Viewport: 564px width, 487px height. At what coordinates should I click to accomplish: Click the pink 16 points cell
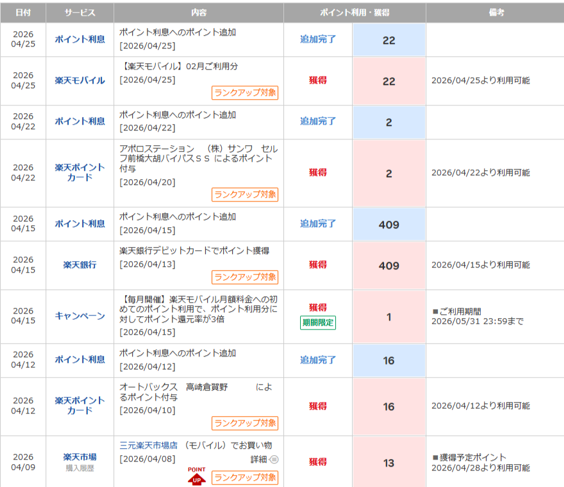389,406
